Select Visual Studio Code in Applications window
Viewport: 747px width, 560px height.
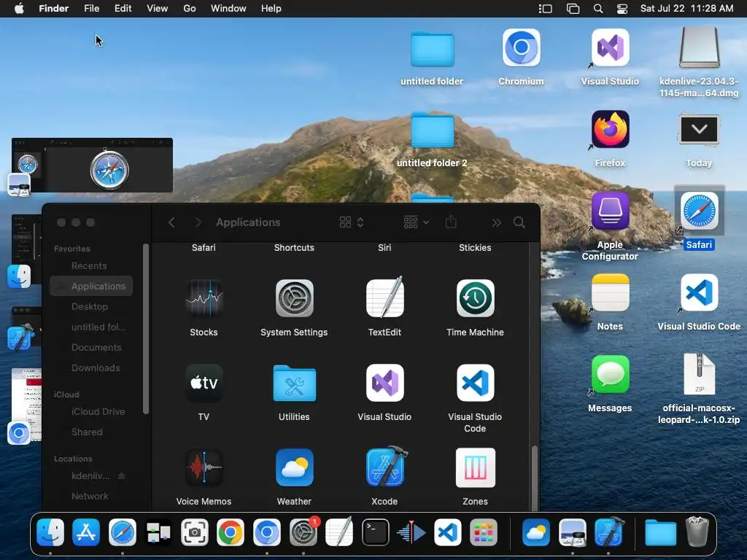pyautogui.click(x=476, y=383)
